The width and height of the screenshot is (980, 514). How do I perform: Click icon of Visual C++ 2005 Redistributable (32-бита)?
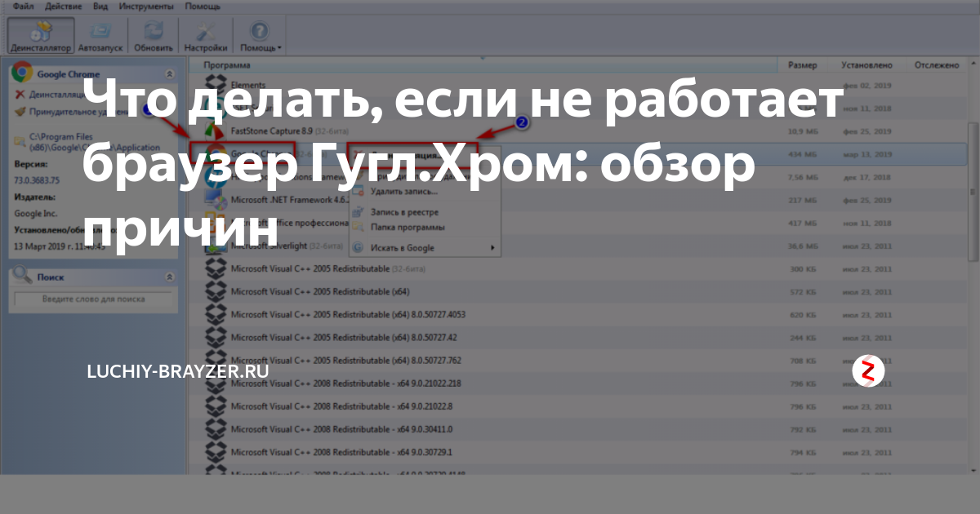pyautogui.click(x=215, y=268)
